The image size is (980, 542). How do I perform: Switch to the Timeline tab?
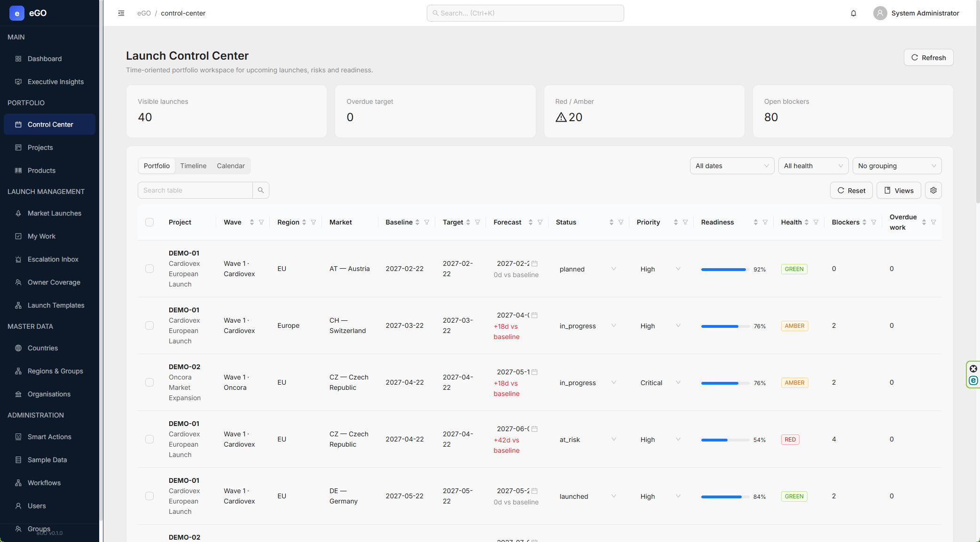pos(193,166)
